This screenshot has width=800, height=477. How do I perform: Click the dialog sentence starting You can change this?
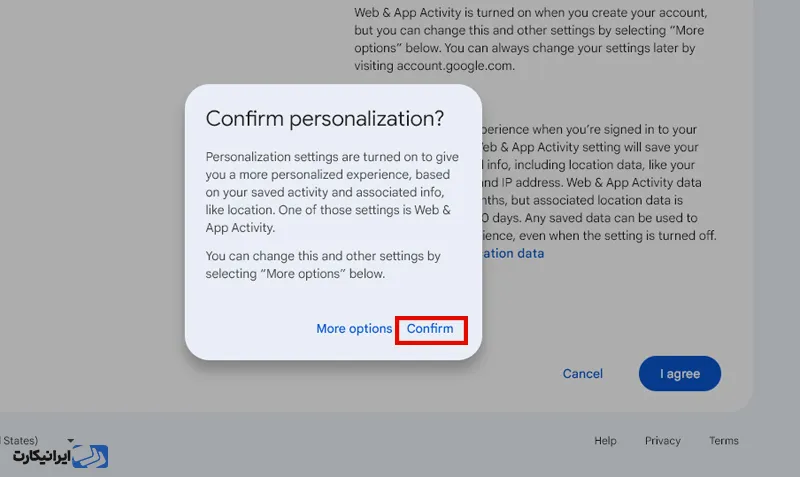tap(322, 265)
